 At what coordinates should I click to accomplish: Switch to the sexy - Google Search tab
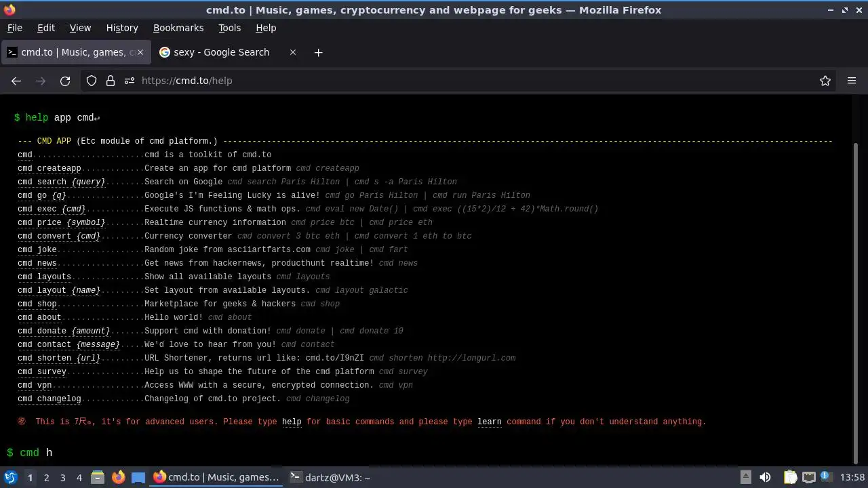pos(221,52)
